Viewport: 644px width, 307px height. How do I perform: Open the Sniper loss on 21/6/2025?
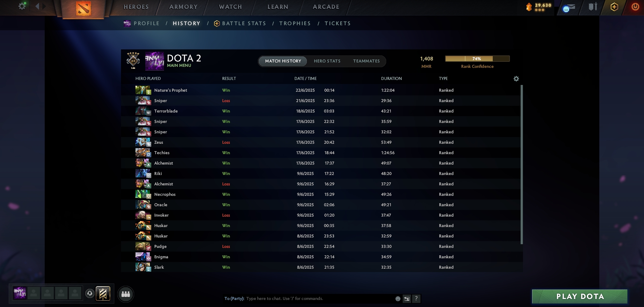coord(321,100)
